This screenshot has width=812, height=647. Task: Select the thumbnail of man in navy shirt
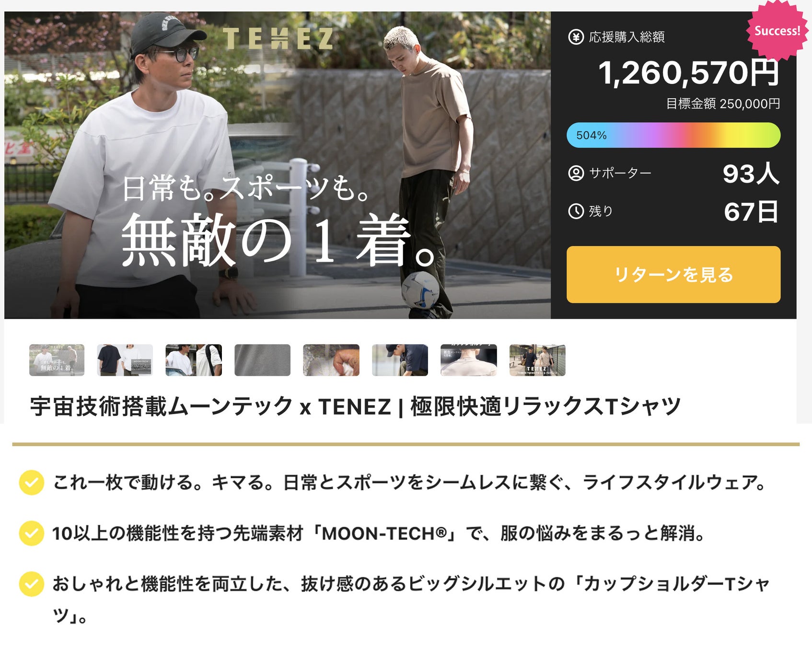(400, 360)
